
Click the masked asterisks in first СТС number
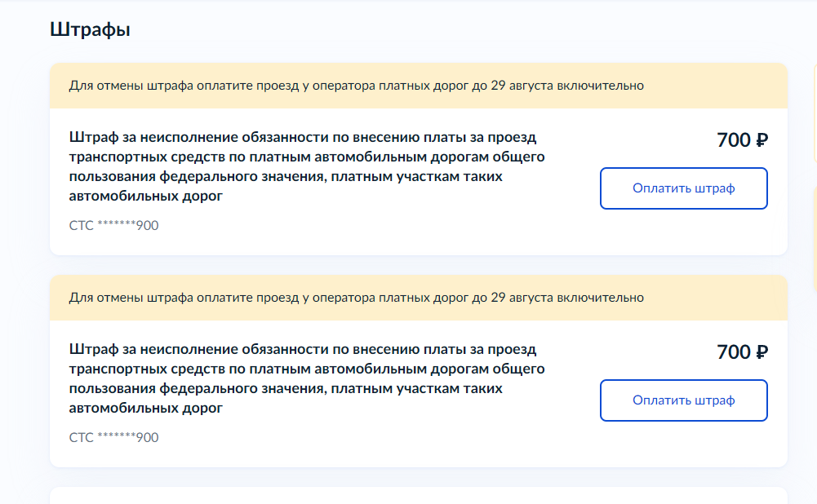[116, 224]
